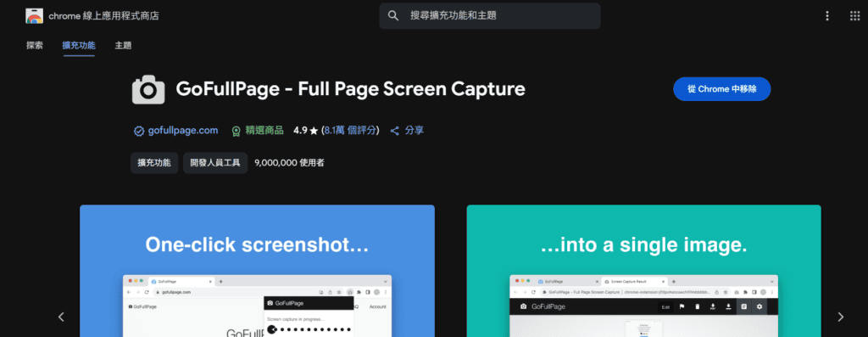Click the 分享 share icon

395,131
